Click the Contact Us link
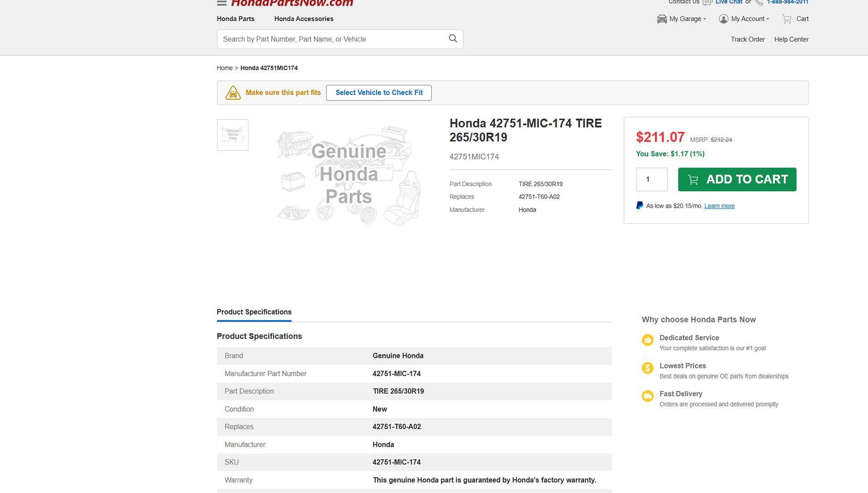 [x=684, y=2]
